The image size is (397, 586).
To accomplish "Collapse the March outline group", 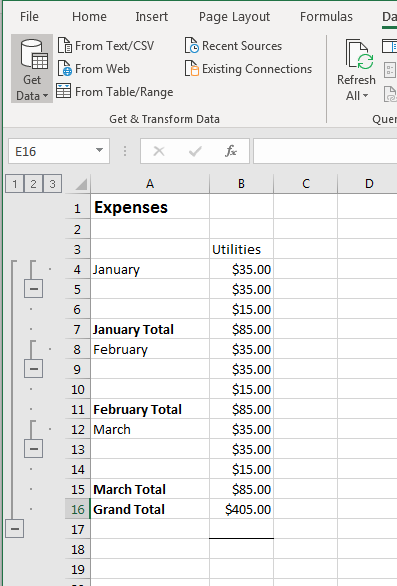I will (34, 449).
